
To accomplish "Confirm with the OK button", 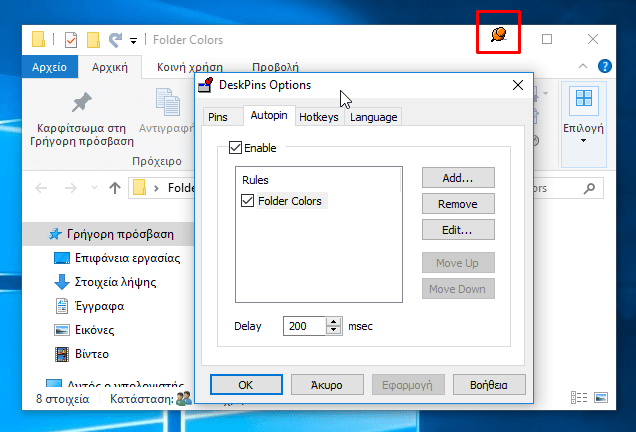I will coord(246,385).
